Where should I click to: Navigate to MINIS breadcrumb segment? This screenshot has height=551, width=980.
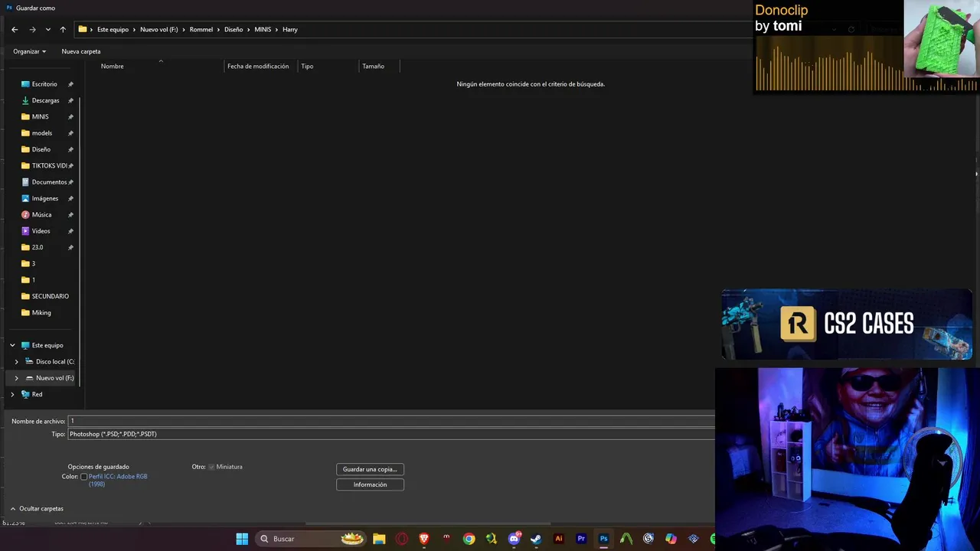pyautogui.click(x=263, y=29)
